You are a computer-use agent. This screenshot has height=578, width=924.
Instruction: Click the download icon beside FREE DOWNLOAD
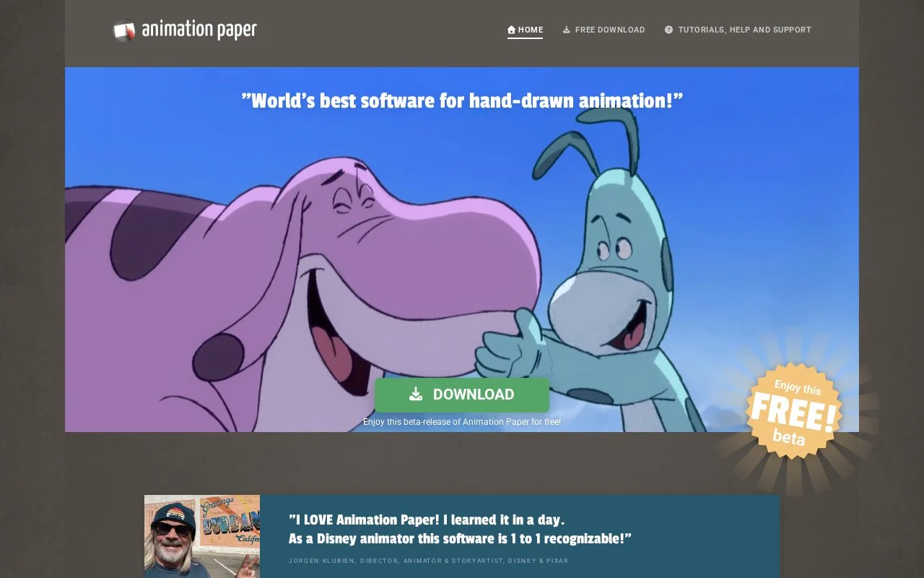tap(567, 30)
